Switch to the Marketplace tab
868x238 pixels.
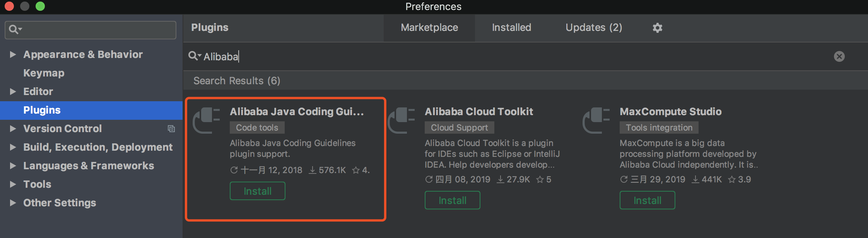coord(429,27)
